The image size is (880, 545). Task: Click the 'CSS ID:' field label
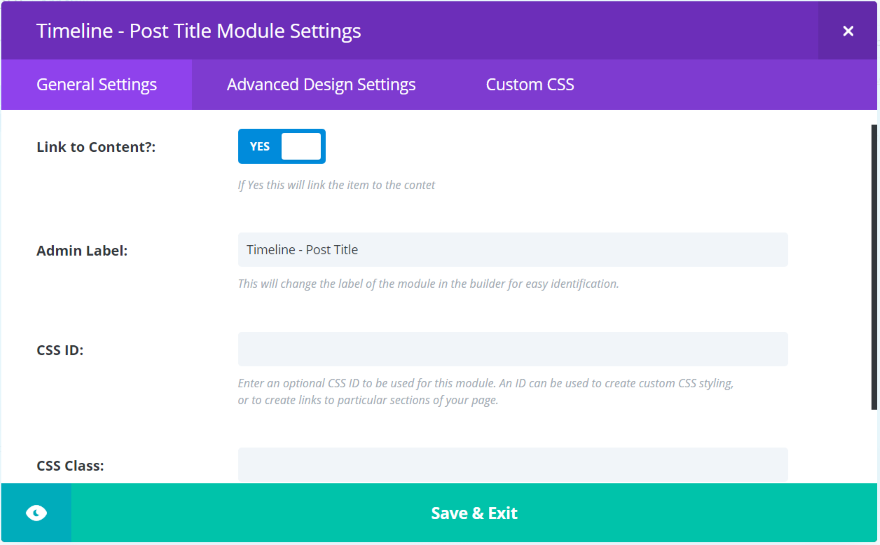point(60,350)
